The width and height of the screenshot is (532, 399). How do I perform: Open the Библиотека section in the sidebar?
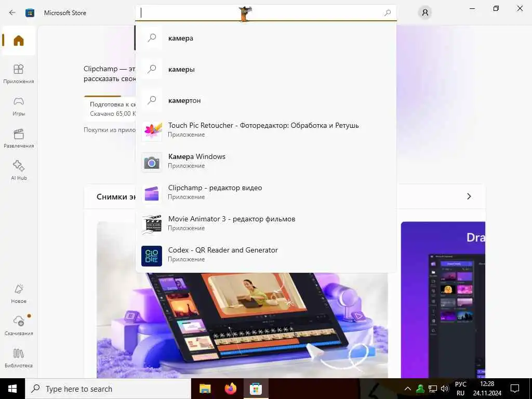(x=18, y=358)
